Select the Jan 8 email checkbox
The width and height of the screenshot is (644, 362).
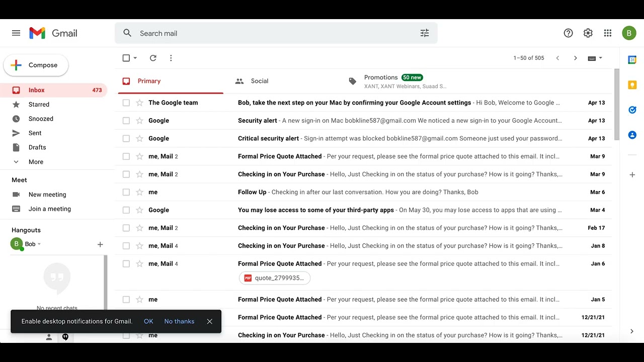click(x=126, y=246)
